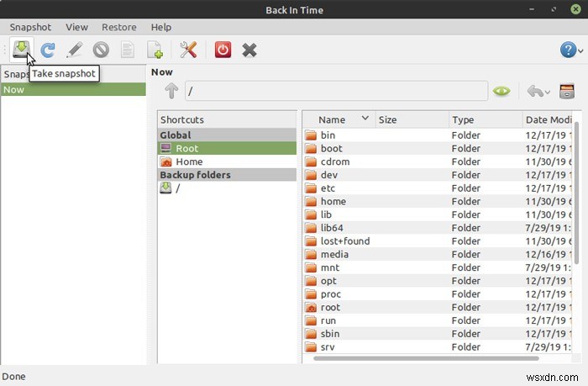588x386 pixels.
Task: Select the sbin folder
Action: (x=438, y=333)
